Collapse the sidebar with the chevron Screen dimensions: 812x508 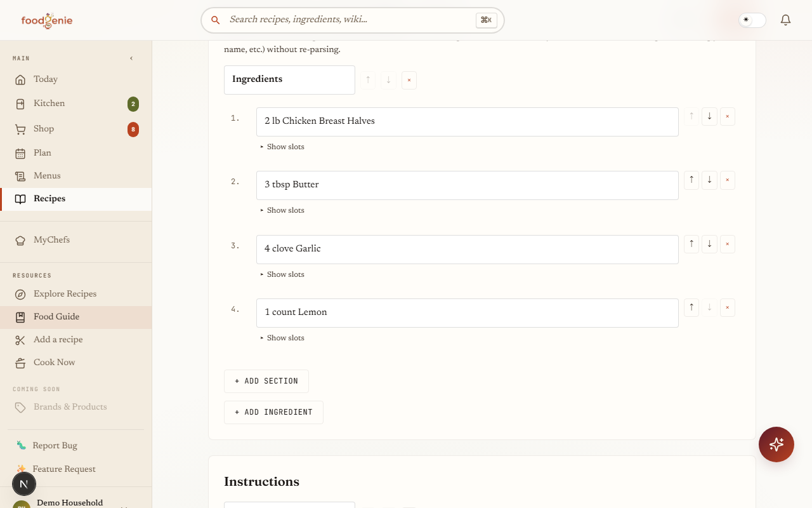[131, 58]
